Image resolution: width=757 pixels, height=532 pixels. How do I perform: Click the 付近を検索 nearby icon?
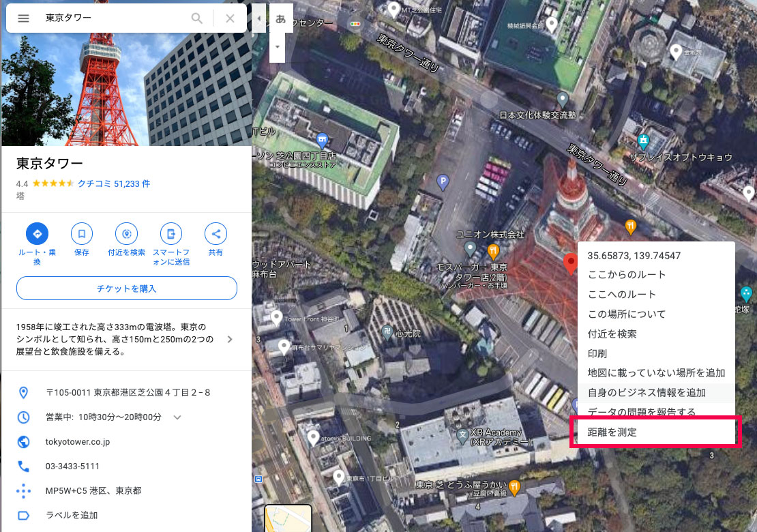[126, 234]
